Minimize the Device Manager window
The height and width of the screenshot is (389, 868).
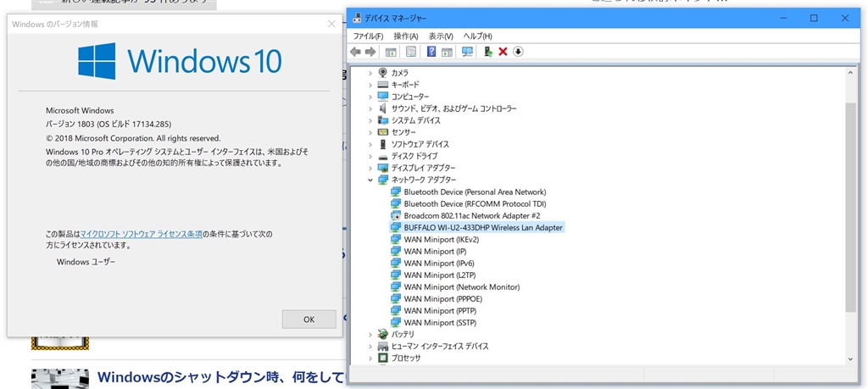[782, 19]
